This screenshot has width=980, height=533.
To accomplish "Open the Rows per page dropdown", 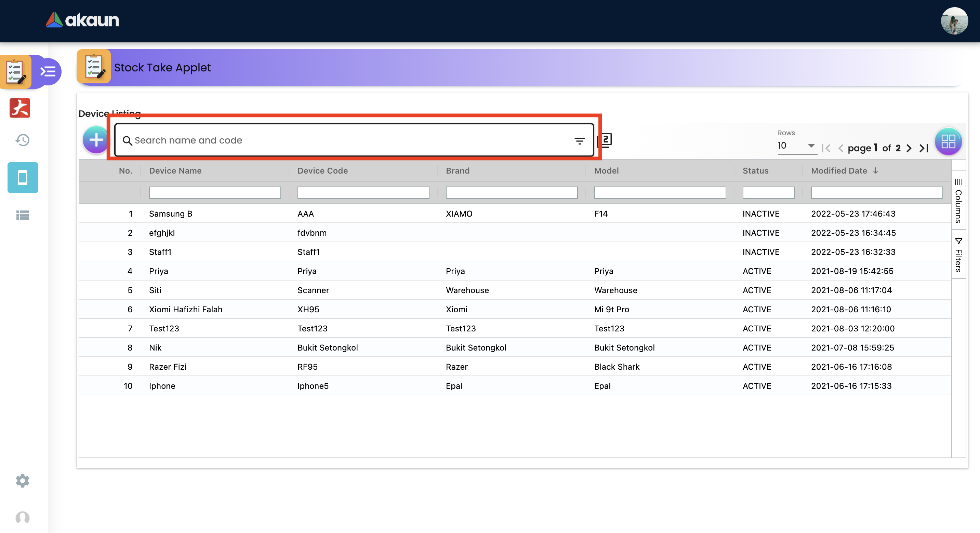I will click(x=796, y=146).
